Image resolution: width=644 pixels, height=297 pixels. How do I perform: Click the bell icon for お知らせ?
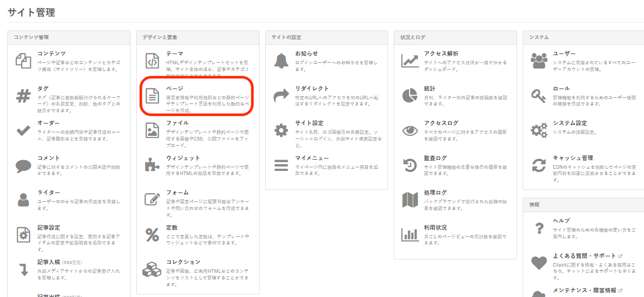[x=281, y=61]
